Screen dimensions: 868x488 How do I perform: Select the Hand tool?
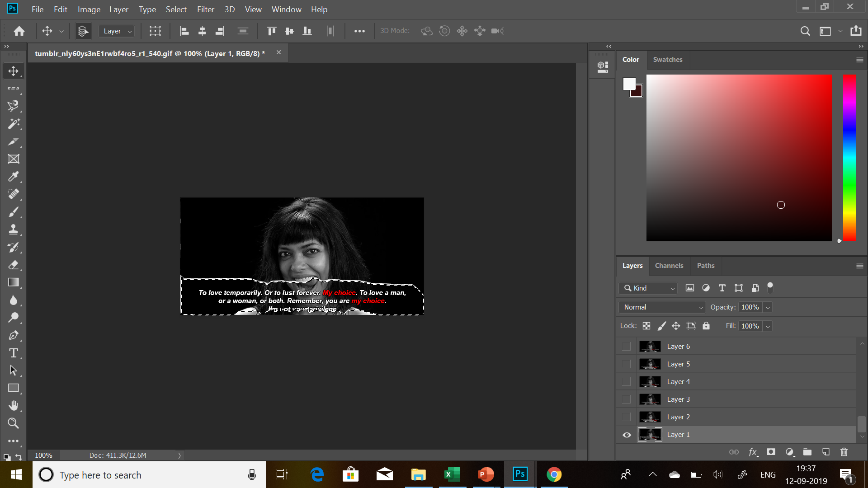tap(14, 406)
